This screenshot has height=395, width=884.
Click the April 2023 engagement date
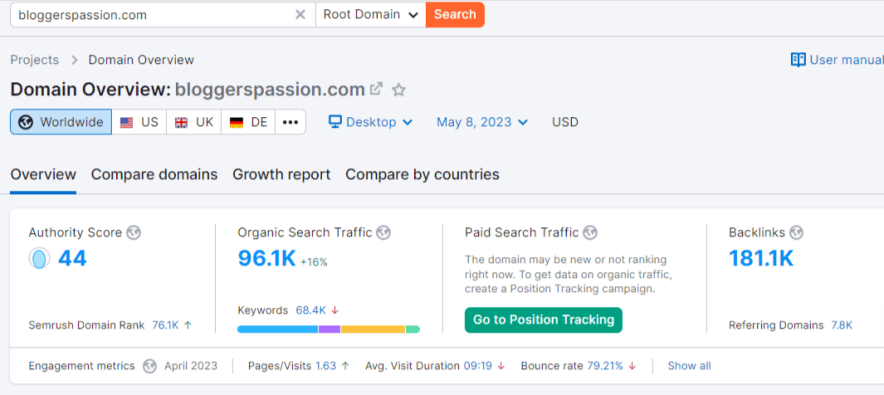pos(191,366)
